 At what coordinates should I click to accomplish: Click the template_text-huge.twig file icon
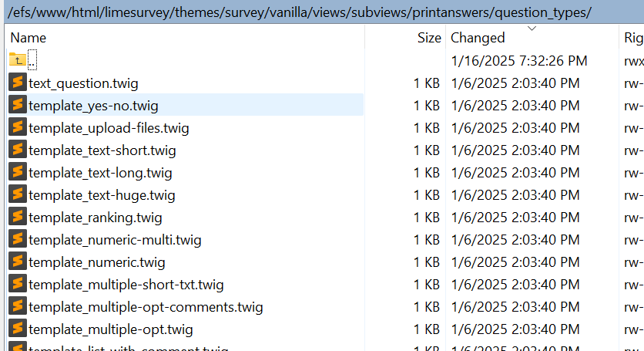pyautogui.click(x=18, y=194)
